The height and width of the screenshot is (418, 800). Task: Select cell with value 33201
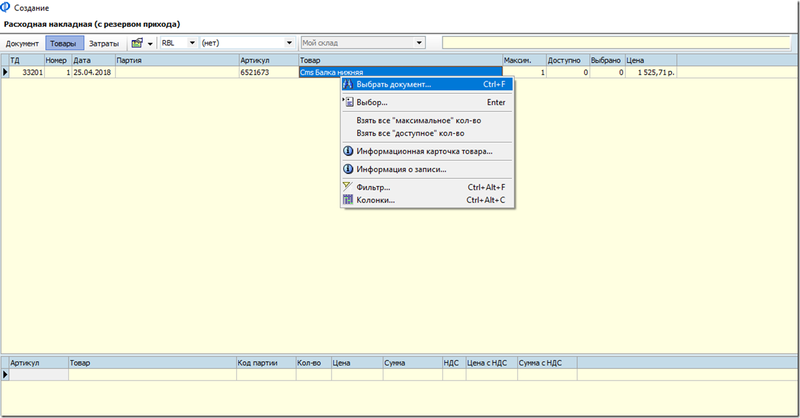point(27,72)
